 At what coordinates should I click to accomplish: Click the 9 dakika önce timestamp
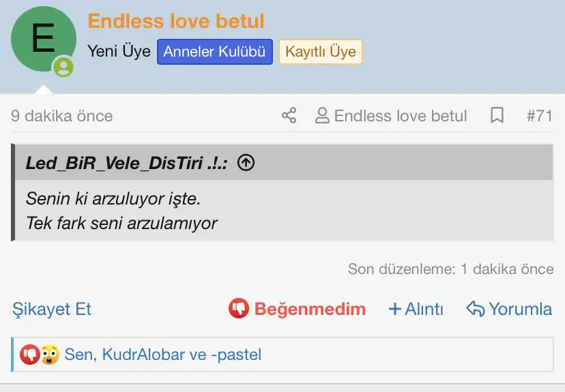61,116
